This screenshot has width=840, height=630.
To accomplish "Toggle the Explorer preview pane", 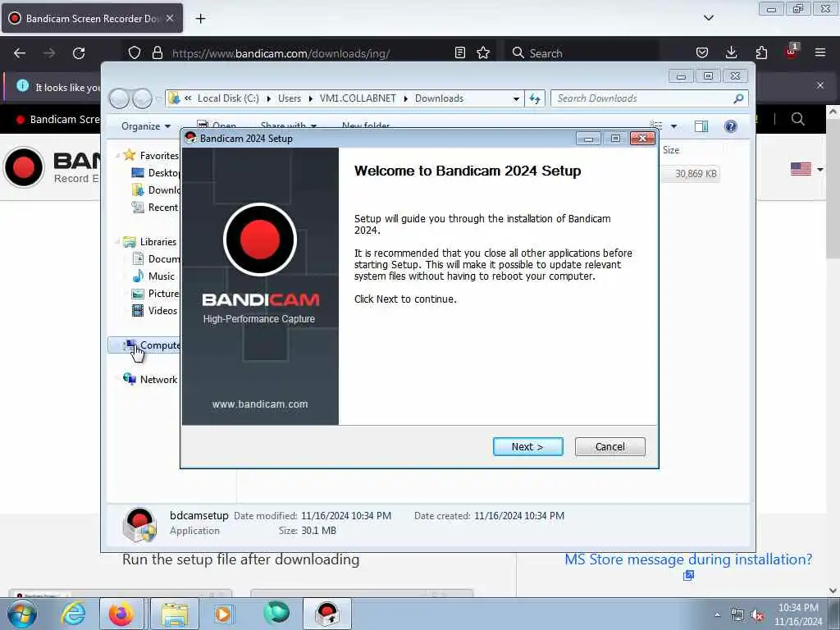I will 701,126.
